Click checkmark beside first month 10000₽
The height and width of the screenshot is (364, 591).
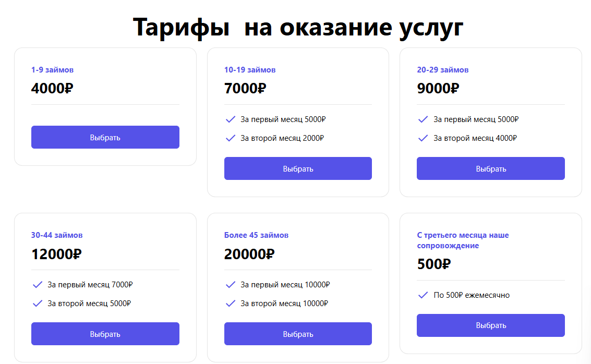tap(231, 285)
